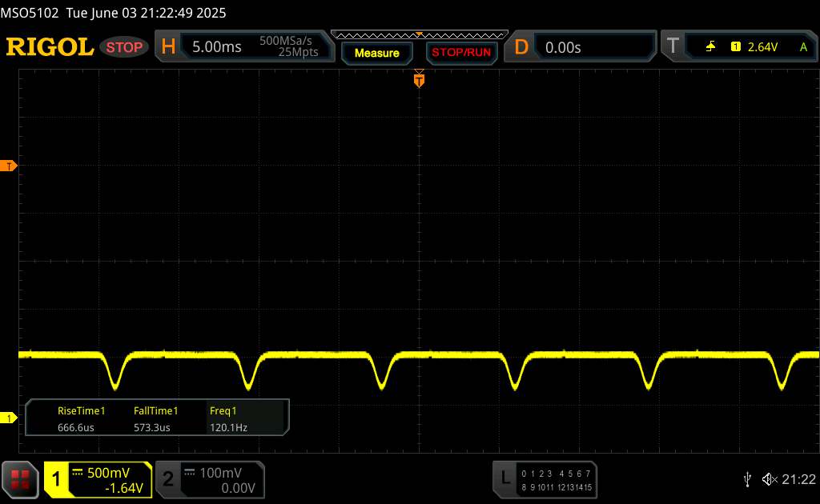Click the 21:22 clock display
This screenshot has width=820, height=504.
point(798,479)
